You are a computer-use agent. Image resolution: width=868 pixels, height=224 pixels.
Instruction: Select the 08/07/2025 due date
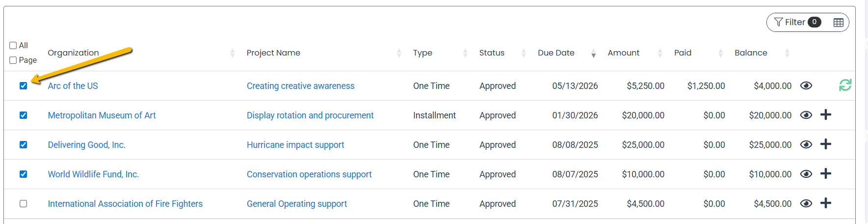tap(575, 174)
